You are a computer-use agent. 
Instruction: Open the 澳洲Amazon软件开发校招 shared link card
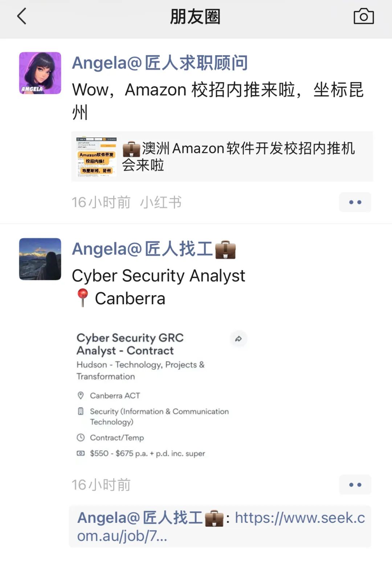[x=222, y=156]
